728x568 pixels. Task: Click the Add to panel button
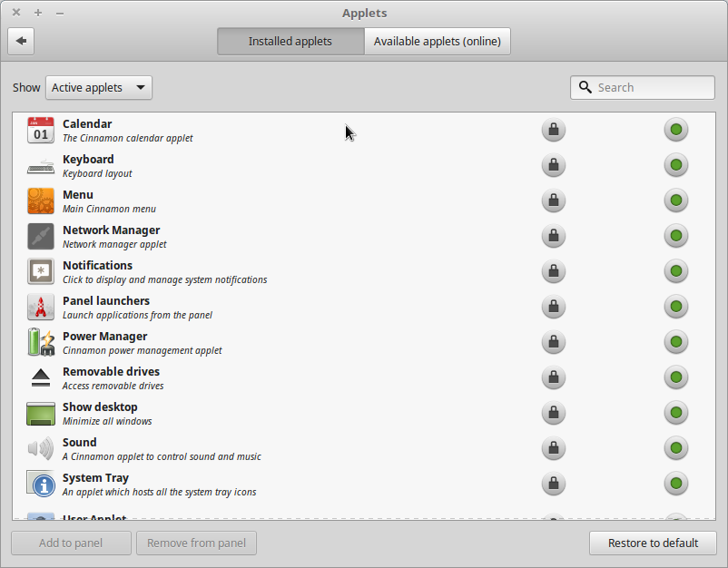[71, 543]
